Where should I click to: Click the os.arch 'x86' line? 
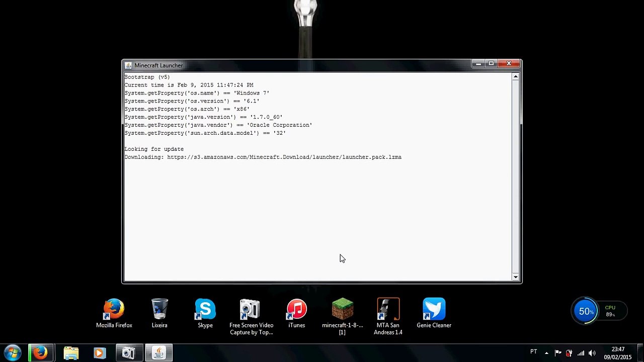187,109
